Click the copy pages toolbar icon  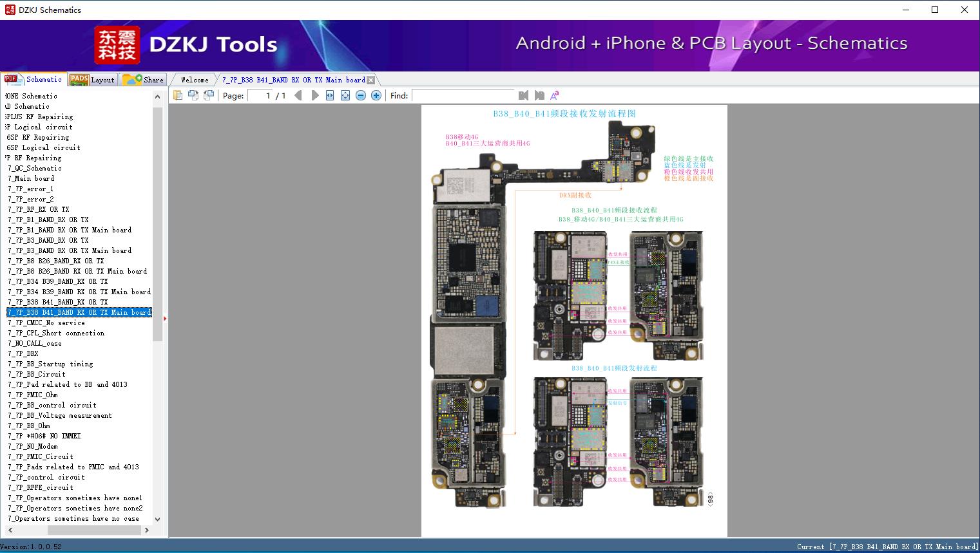coord(178,95)
